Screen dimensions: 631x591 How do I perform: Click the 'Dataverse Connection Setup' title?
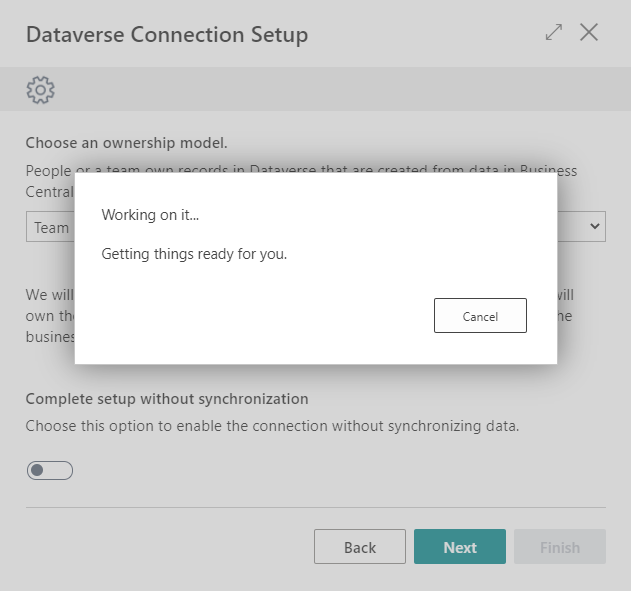point(167,35)
